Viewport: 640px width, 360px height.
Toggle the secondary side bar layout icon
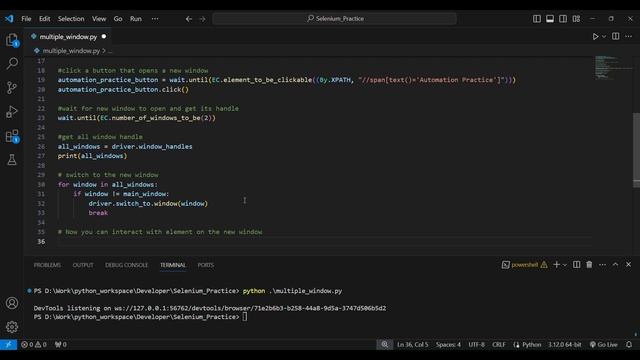[563, 19]
